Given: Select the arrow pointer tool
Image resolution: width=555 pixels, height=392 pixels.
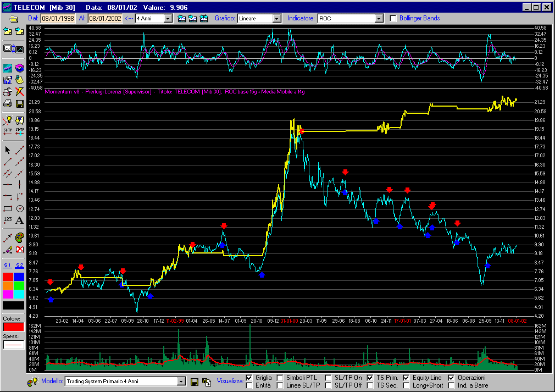Looking at the screenshot, I should (x=8, y=150).
